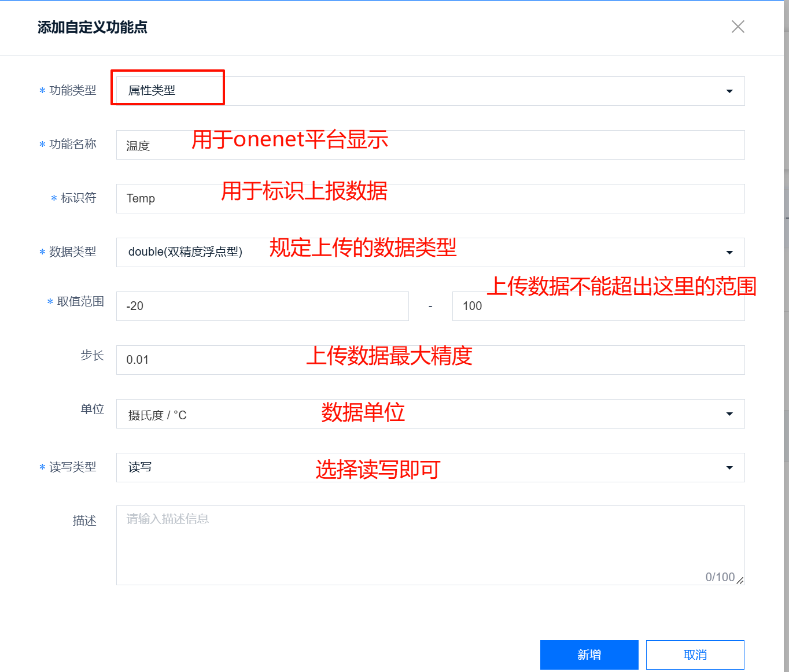The width and height of the screenshot is (789, 672).
Task: Click the 步长 field showing 0.01
Action: pyautogui.click(x=430, y=360)
